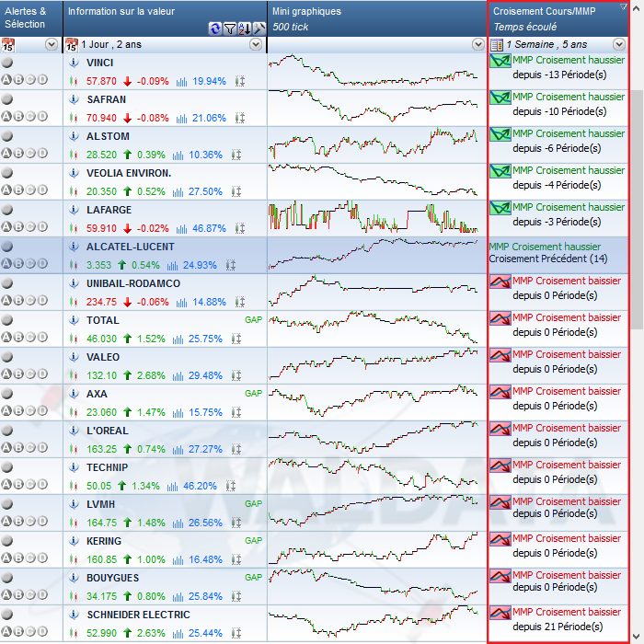Toggle alert B for SAFRAN

[18, 116]
